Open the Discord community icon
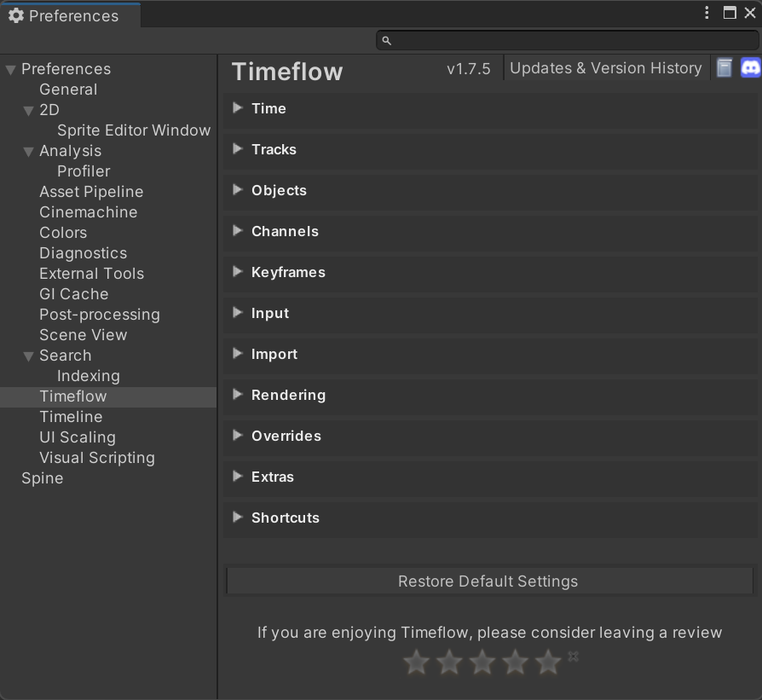 point(750,68)
